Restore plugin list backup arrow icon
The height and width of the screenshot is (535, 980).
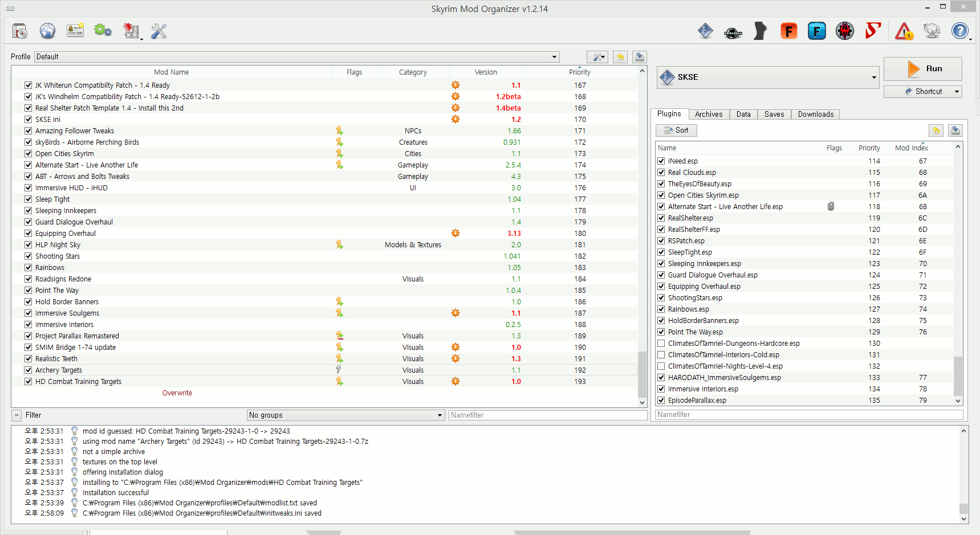tap(936, 130)
